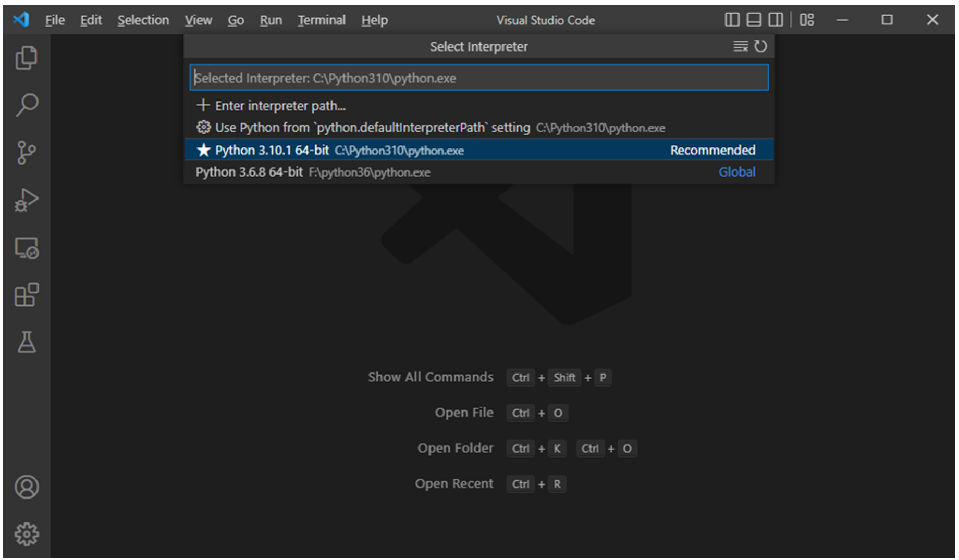Viewport: 959px width, 560px height.
Task: Open the Terminal menu
Action: (321, 20)
